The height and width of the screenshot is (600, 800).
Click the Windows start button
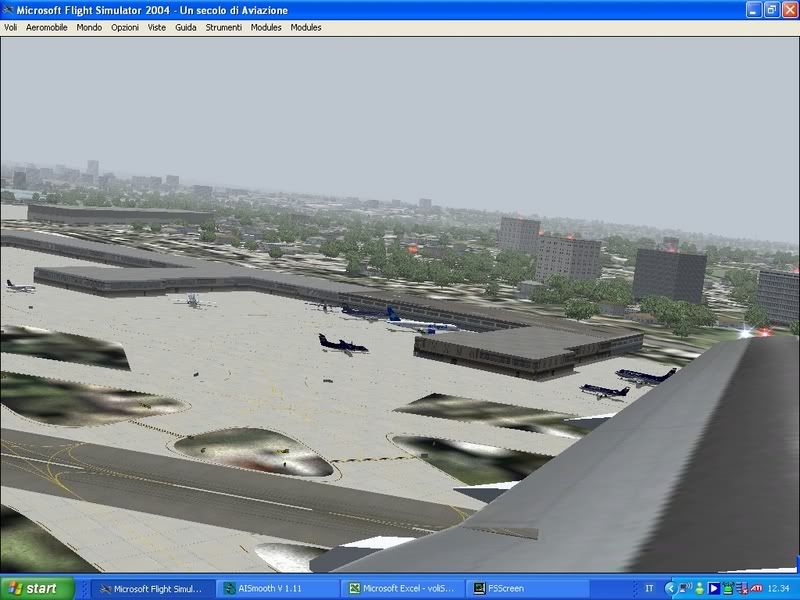37,588
